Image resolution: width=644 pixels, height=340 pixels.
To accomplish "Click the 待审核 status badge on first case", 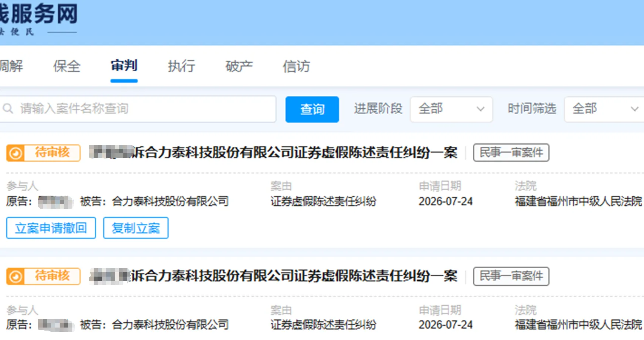I will [x=43, y=153].
